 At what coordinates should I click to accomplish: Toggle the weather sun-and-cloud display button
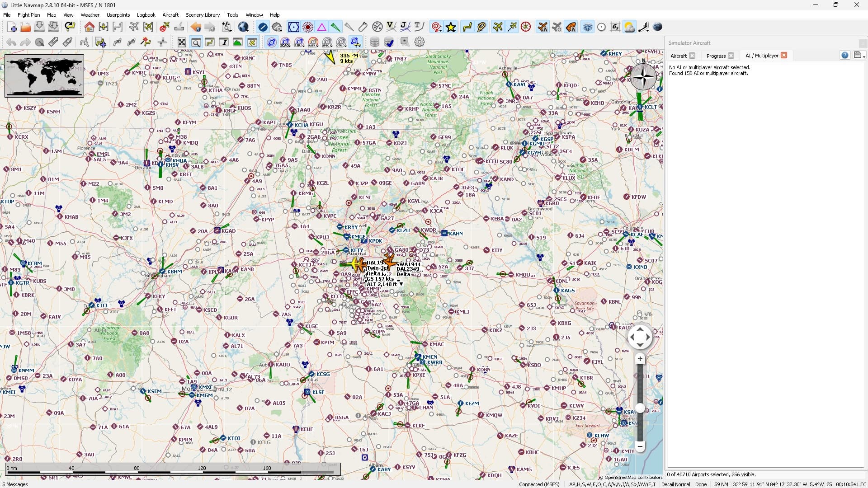click(x=629, y=27)
